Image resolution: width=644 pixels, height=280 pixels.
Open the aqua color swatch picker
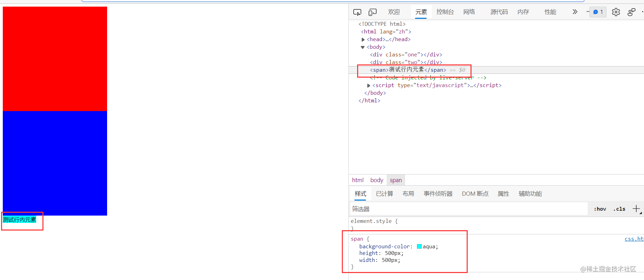coord(419,247)
